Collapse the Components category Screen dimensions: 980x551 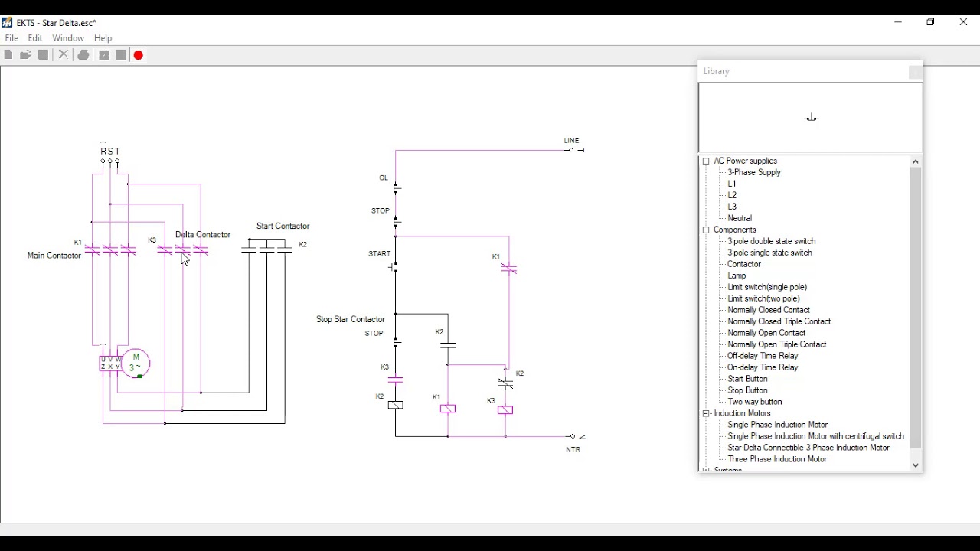(x=706, y=230)
